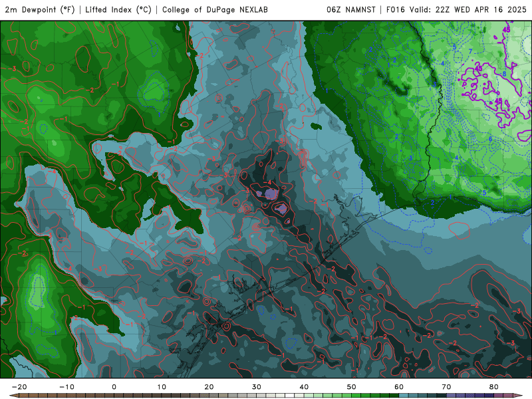The height and width of the screenshot is (399, 532).
Task: Click the -10 label on the color scale
Action: coord(66,387)
